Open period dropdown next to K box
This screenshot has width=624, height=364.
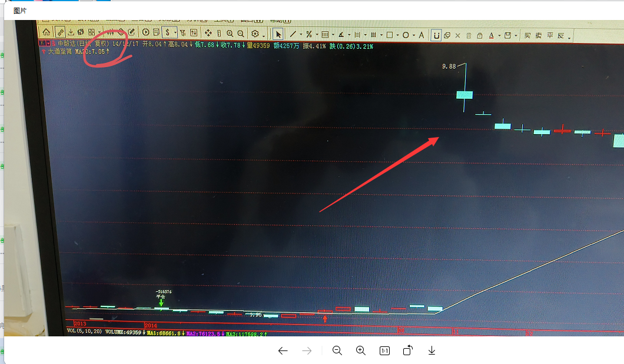coord(48,43)
